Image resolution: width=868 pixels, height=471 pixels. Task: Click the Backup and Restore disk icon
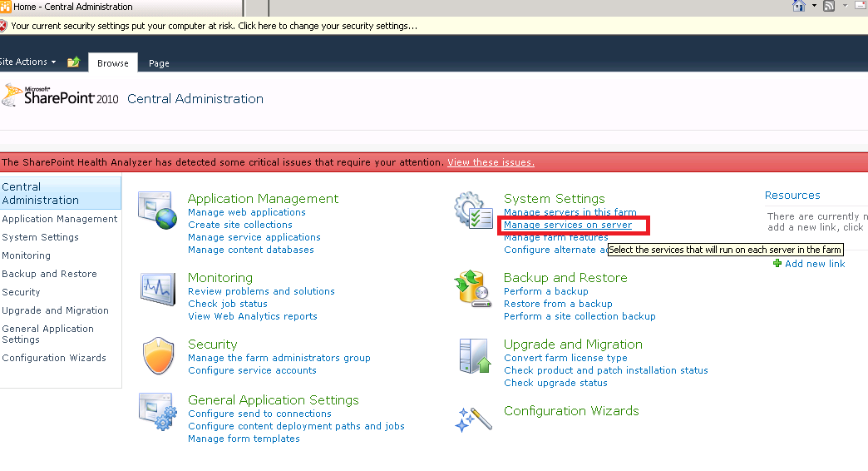pos(473,289)
